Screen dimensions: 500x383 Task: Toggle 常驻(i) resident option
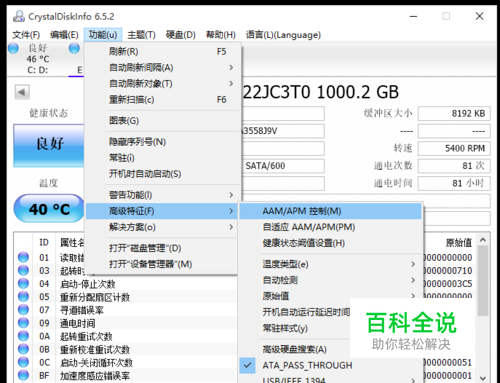(x=163, y=158)
